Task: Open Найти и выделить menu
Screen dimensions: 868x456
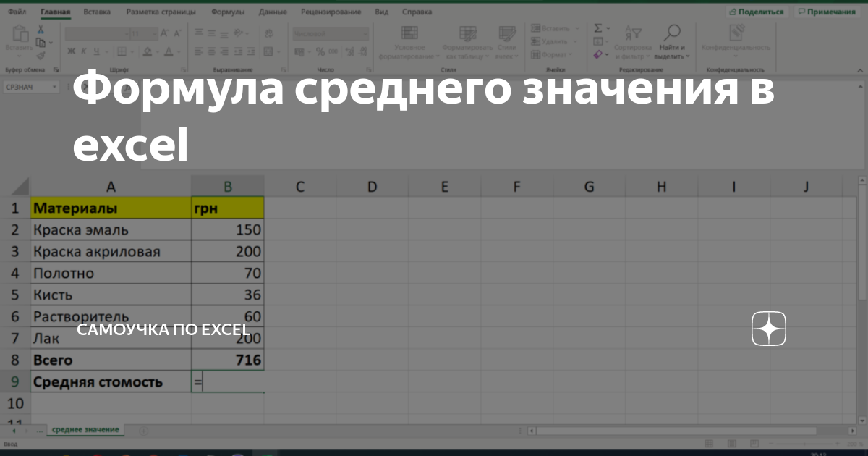Action: coord(672,42)
